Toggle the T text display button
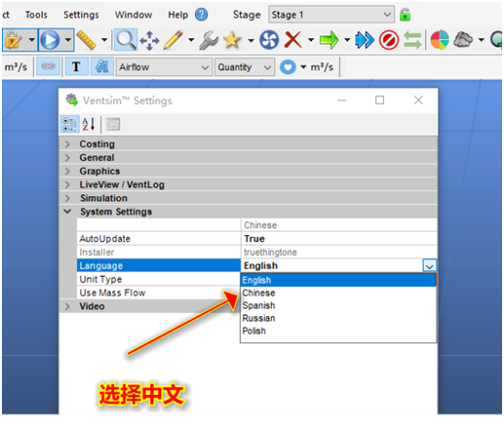Image resolution: width=504 pixels, height=434 pixels. coord(76,66)
